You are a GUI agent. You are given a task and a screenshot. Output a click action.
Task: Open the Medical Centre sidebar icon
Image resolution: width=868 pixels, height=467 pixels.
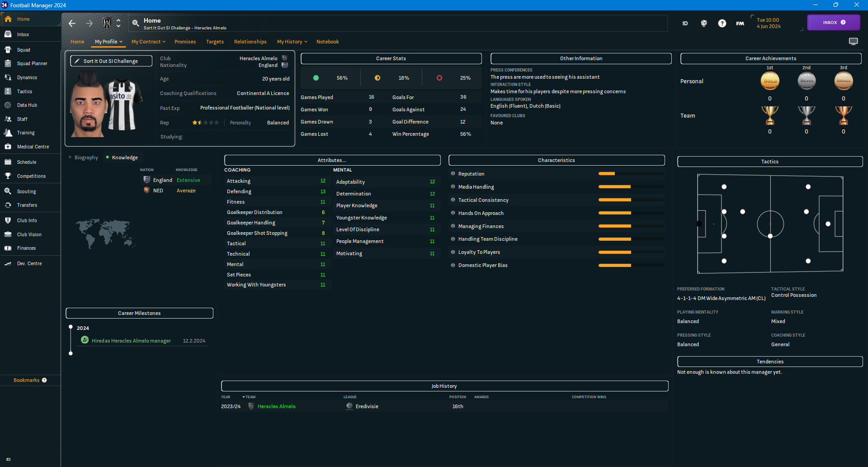[8, 147]
